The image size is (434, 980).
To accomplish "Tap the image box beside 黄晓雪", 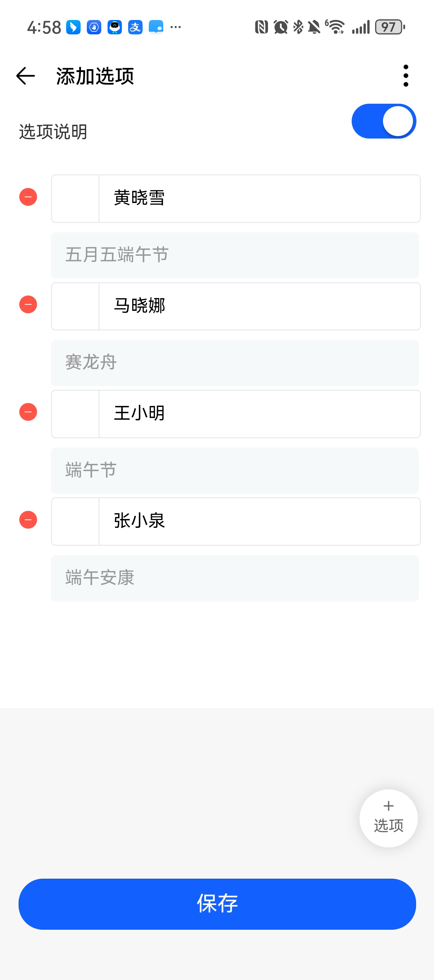I will point(75,198).
